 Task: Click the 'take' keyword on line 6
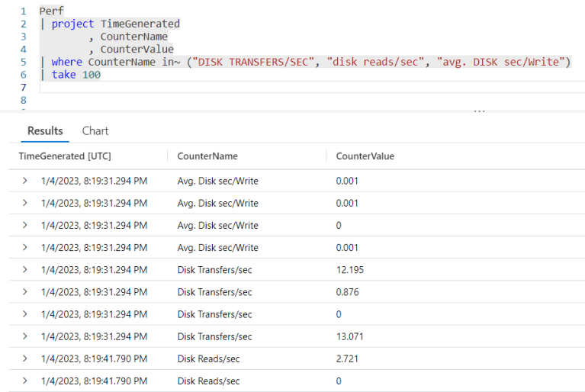(64, 75)
